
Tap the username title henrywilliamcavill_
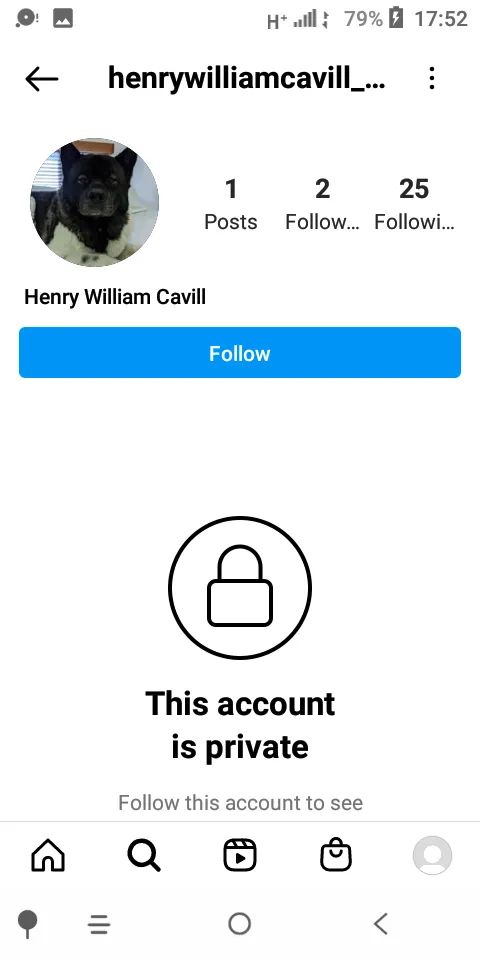247,78
